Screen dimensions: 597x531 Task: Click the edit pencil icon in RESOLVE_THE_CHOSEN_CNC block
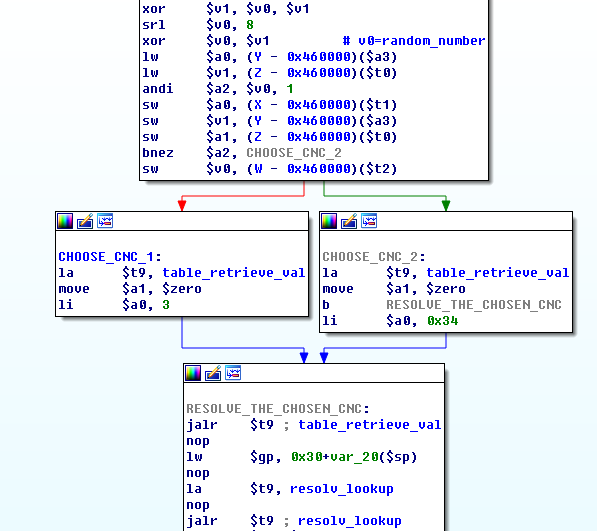[213, 373]
